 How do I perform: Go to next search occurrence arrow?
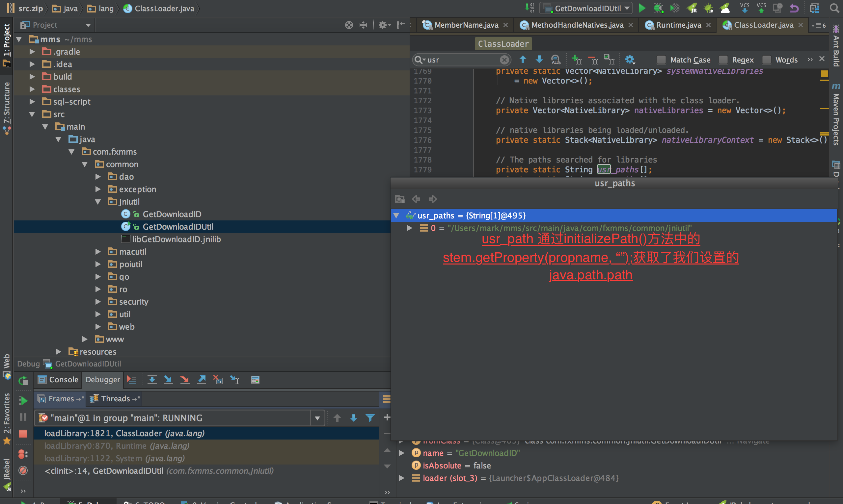pos(539,60)
